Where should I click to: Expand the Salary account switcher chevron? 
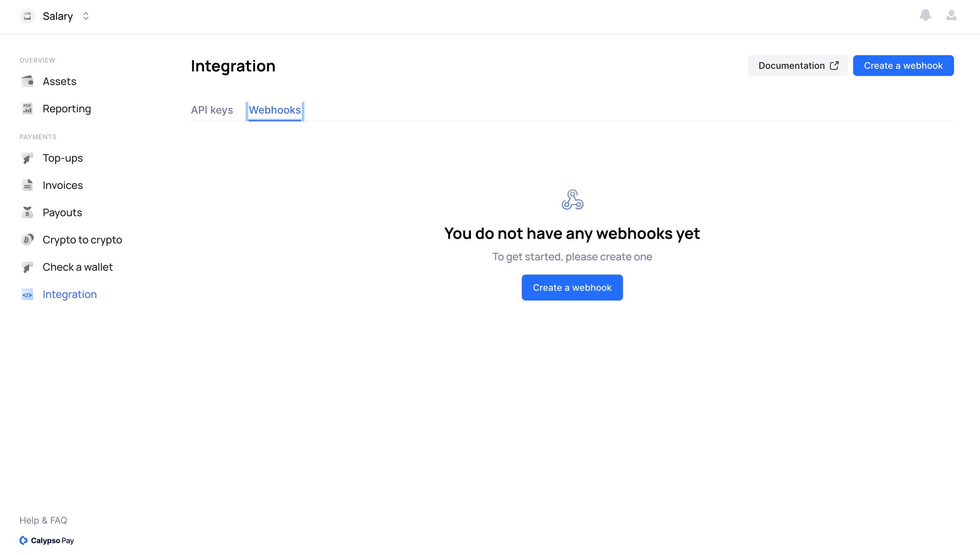[86, 16]
